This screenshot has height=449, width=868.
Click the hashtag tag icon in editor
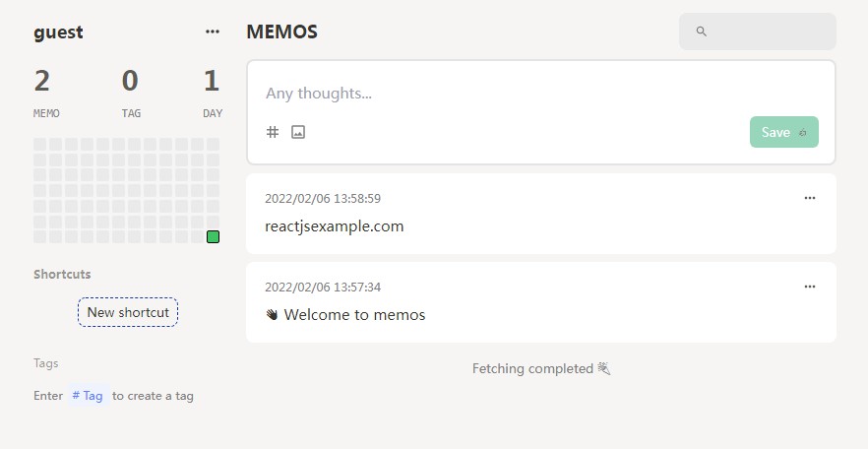[x=273, y=132]
